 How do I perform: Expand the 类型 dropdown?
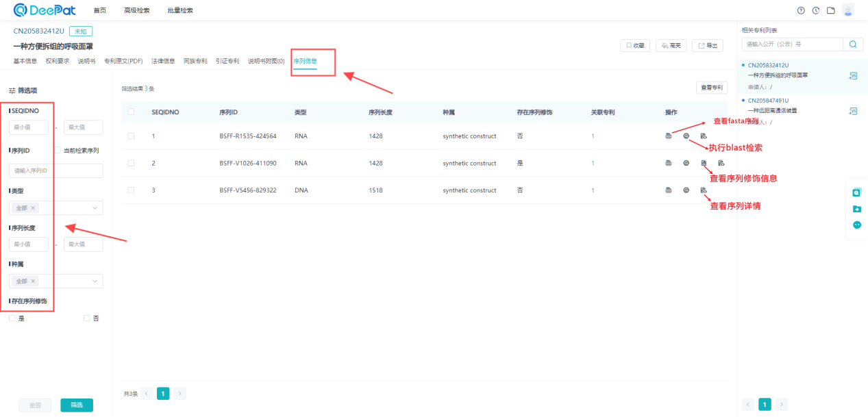56,207
